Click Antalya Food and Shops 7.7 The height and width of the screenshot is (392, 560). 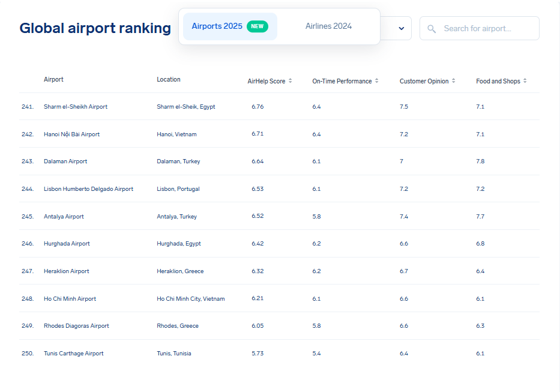click(480, 216)
